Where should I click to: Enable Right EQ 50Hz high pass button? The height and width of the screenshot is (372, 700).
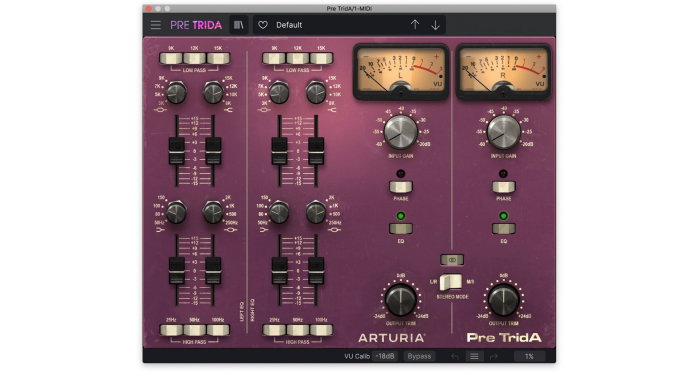point(298,330)
